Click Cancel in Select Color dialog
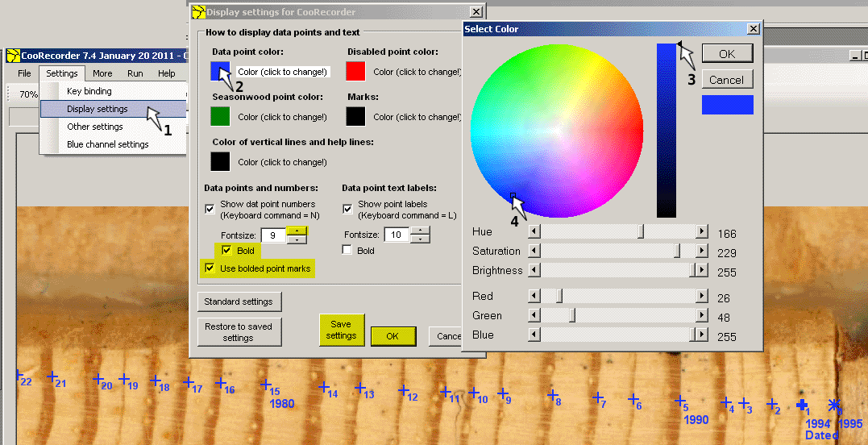The image size is (868, 445). [727, 80]
